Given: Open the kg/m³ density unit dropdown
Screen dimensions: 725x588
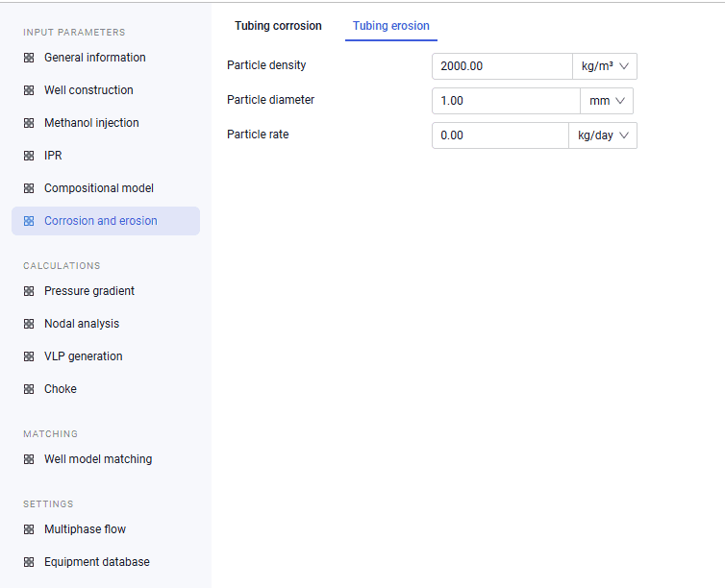Looking at the screenshot, I should (x=605, y=66).
